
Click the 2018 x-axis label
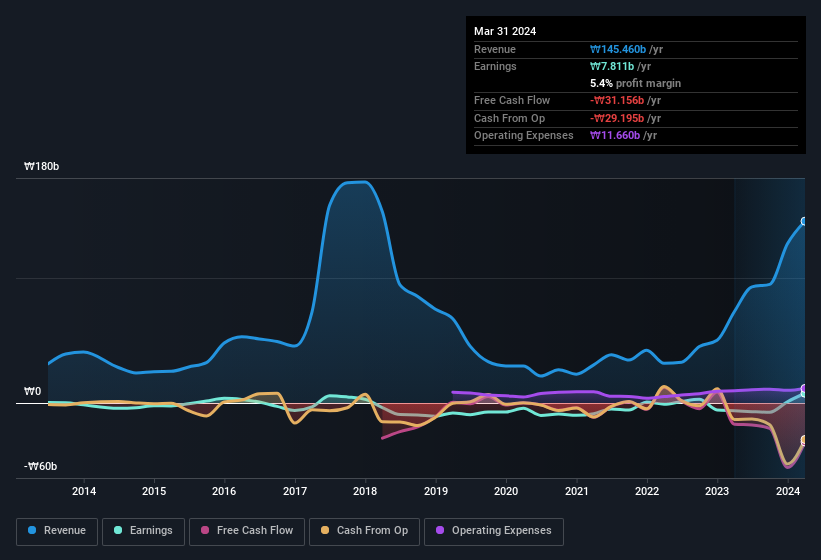(365, 491)
